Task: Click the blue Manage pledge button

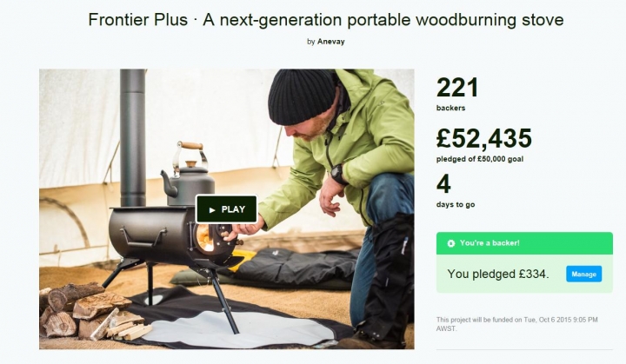Action: tap(583, 275)
